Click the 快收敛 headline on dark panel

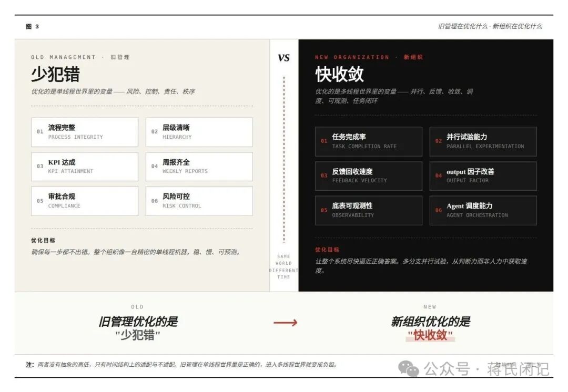[x=339, y=75]
